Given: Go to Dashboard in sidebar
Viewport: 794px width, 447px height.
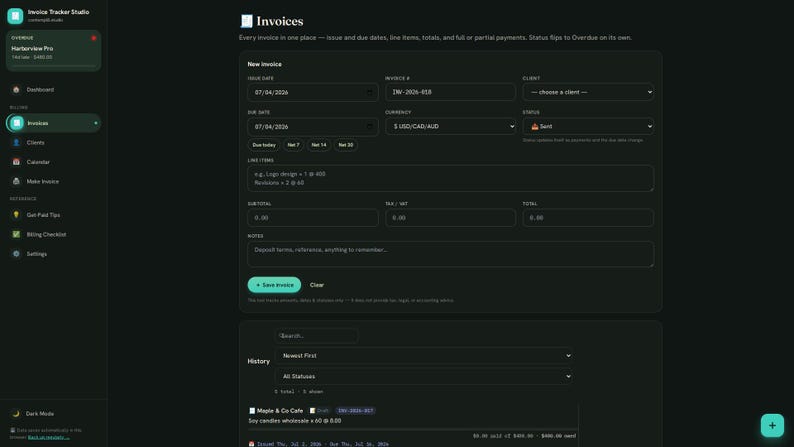Looking at the screenshot, I should coord(53,90).
